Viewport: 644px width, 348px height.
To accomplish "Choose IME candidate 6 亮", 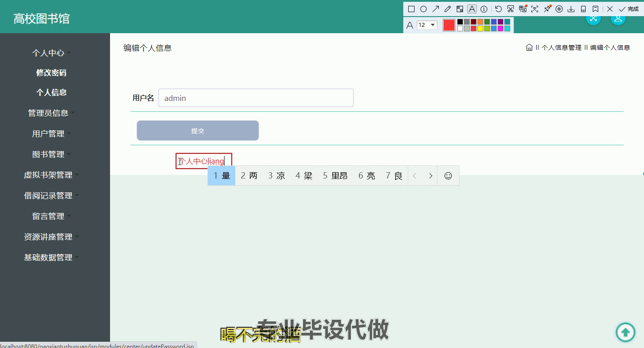I will coord(367,176).
